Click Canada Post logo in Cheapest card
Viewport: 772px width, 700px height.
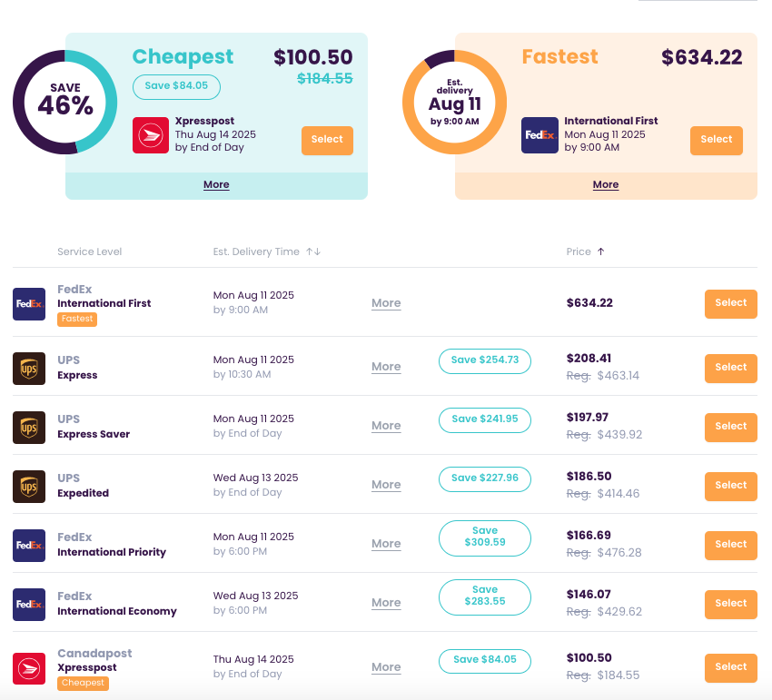(151, 135)
